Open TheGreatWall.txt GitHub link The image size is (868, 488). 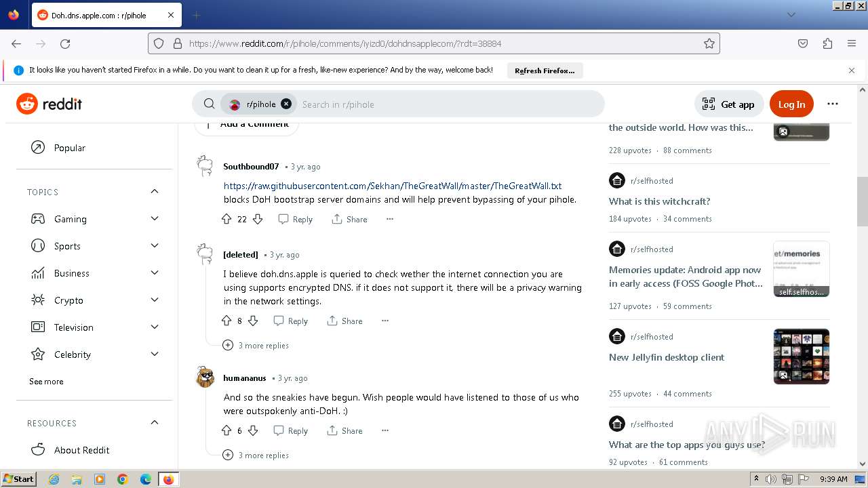coord(393,186)
